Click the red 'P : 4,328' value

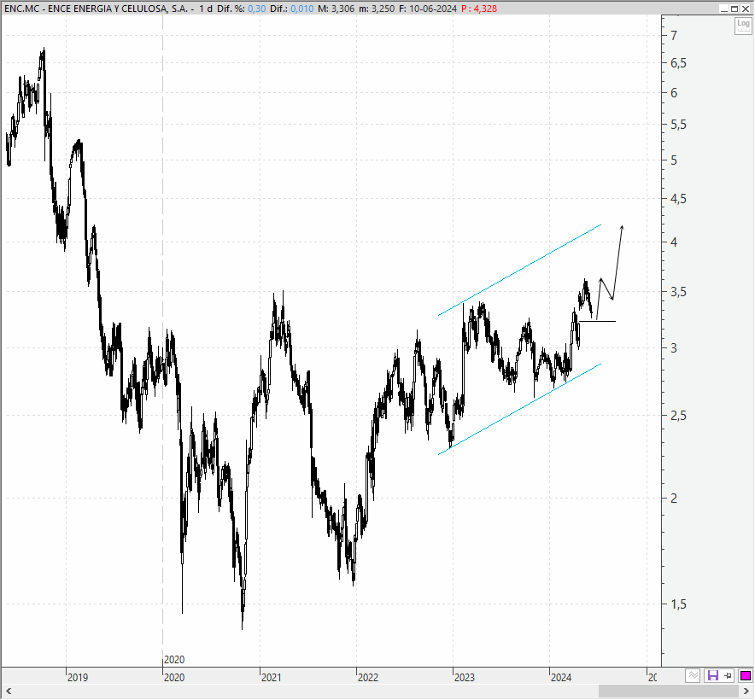point(478,9)
